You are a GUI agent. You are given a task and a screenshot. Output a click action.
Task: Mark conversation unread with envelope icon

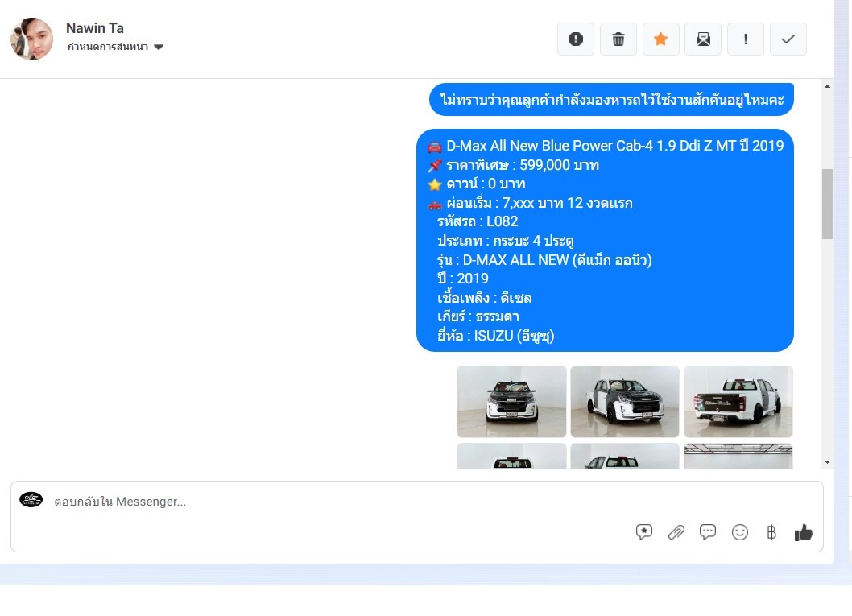[x=703, y=39]
